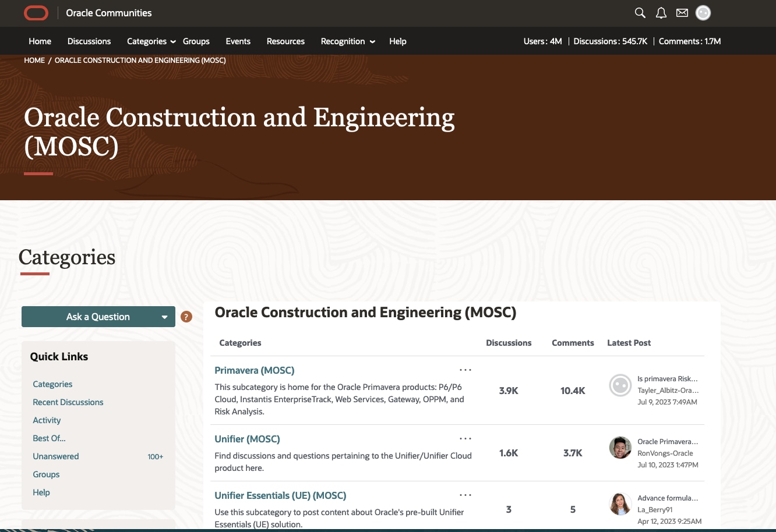The image size is (776, 532).
Task: Open the notifications bell icon
Action: (x=661, y=13)
